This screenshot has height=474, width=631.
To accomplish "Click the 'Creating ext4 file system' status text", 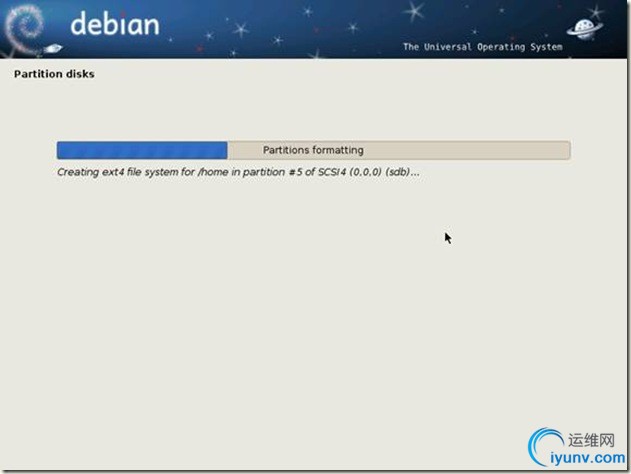I will point(238,172).
